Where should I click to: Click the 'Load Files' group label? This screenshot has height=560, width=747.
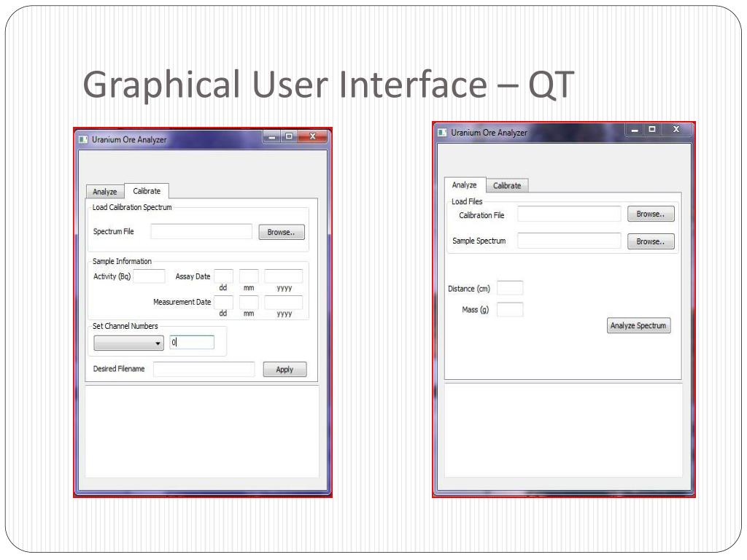[467, 201]
